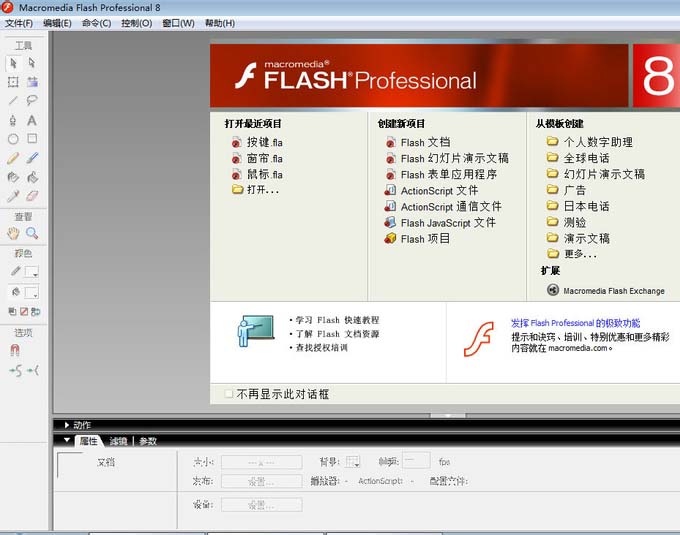Select the Subselection tool

tap(32, 63)
